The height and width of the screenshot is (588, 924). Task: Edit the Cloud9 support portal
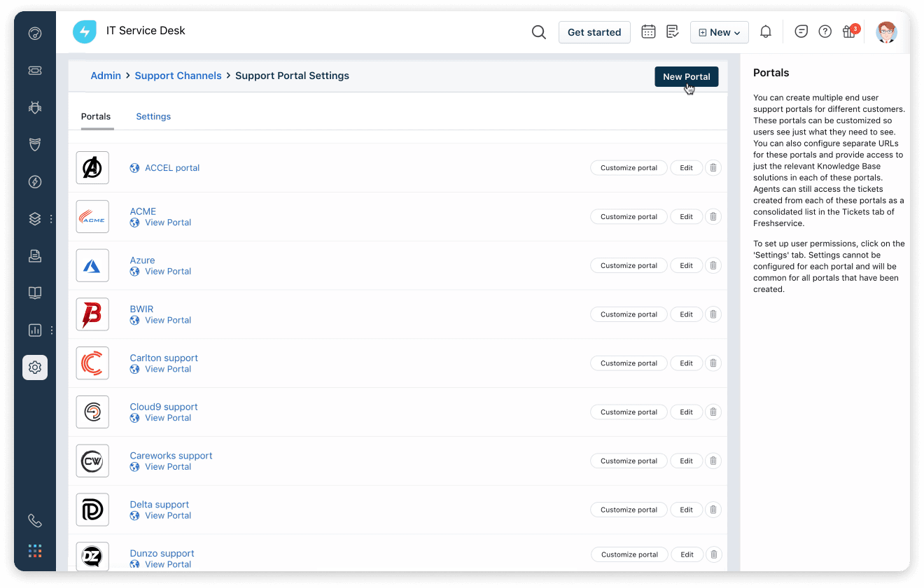(x=686, y=412)
